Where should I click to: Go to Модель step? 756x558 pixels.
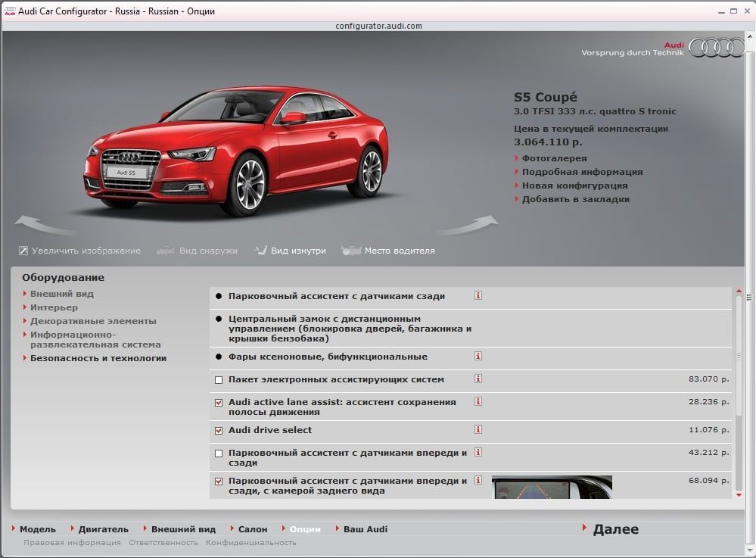click(38, 529)
